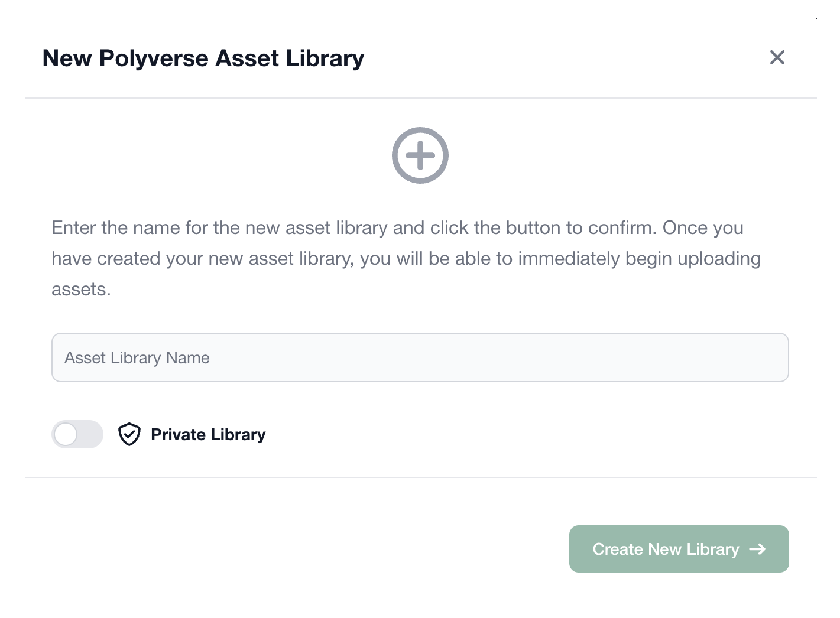
Task: Click the arrow icon inside Create New Library
Action: pyautogui.click(x=757, y=549)
